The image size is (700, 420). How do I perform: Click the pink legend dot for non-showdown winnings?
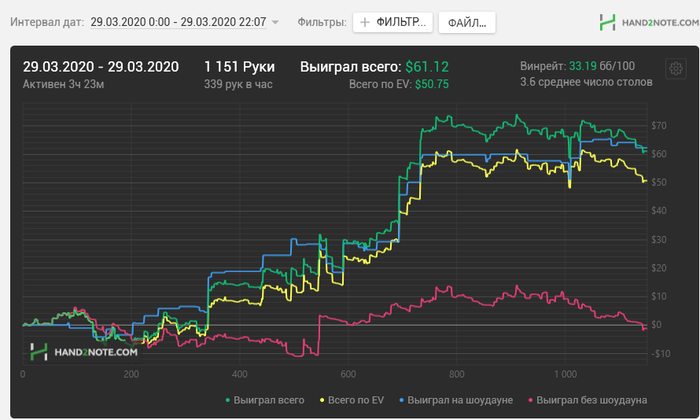point(530,400)
